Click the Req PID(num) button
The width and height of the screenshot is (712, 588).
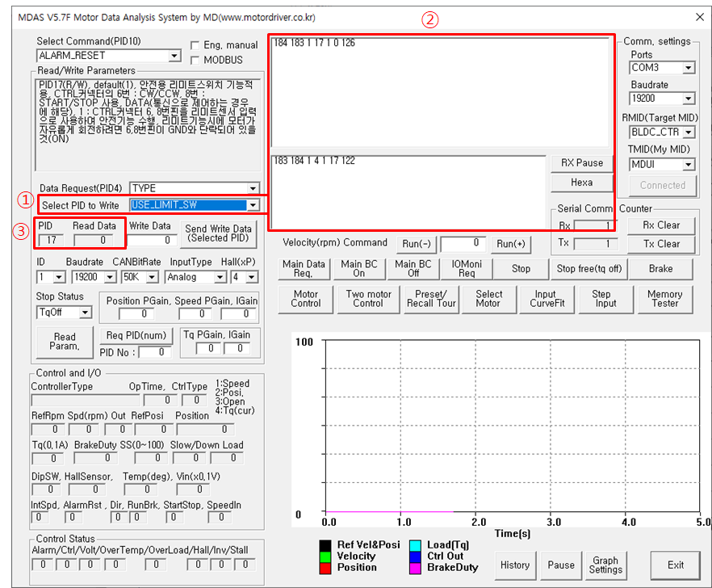pos(136,336)
